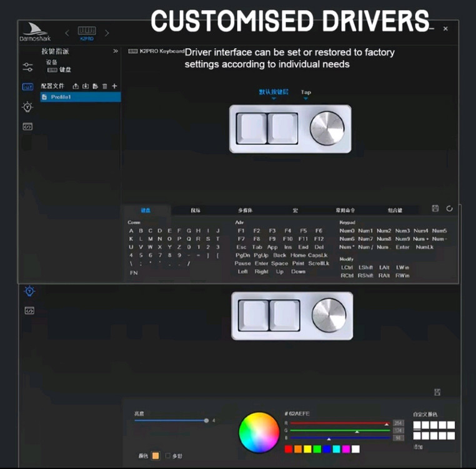Open the settings sliders icon in sidebar
The height and width of the screenshot is (469, 476).
[x=27, y=67]
